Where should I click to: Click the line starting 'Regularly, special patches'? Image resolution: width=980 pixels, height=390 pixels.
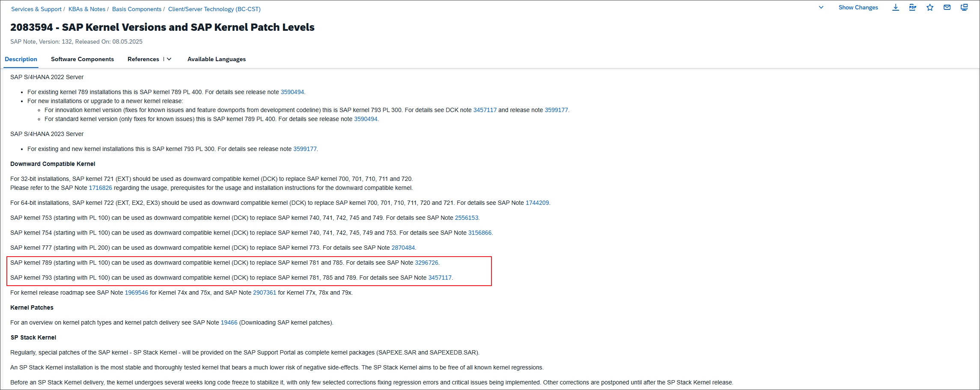[245, 352]
